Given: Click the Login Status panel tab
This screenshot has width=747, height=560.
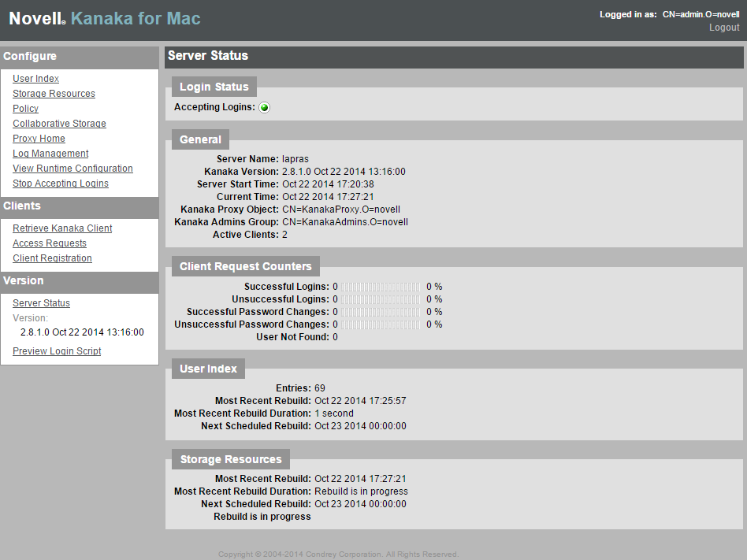Looking at the screenshot, I should pos(214,87).
